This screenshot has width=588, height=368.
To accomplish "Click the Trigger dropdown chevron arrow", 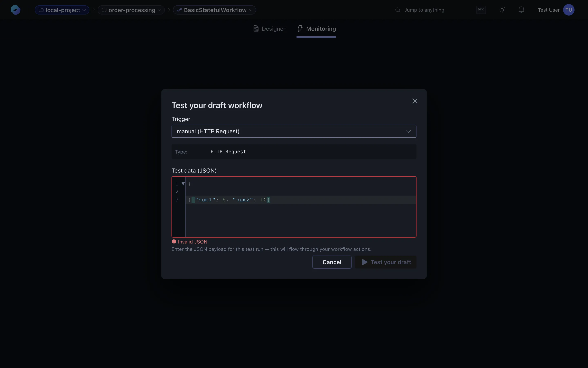I will (x=408, y=131).
